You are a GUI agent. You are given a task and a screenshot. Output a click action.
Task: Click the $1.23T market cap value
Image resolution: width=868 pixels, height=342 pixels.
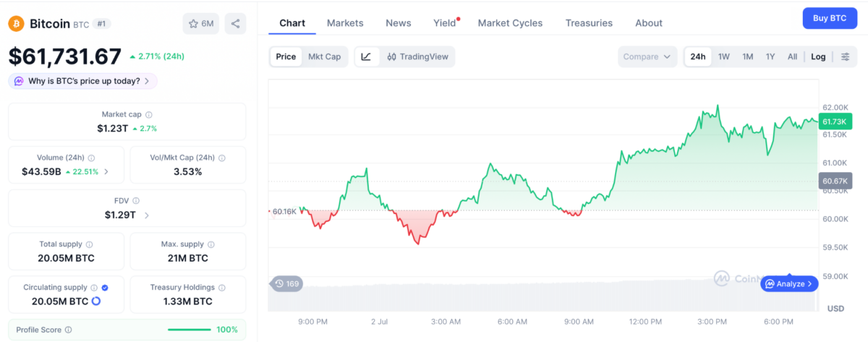tap(113, 128)
